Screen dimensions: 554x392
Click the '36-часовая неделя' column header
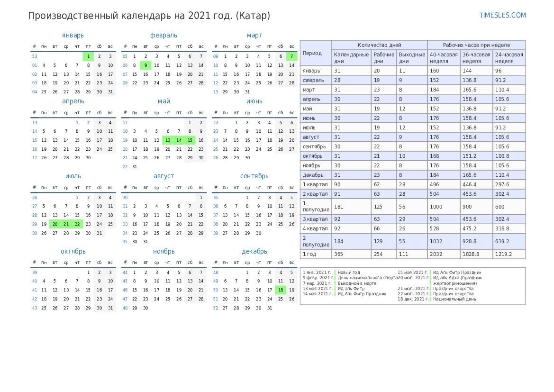click(477, 58)
